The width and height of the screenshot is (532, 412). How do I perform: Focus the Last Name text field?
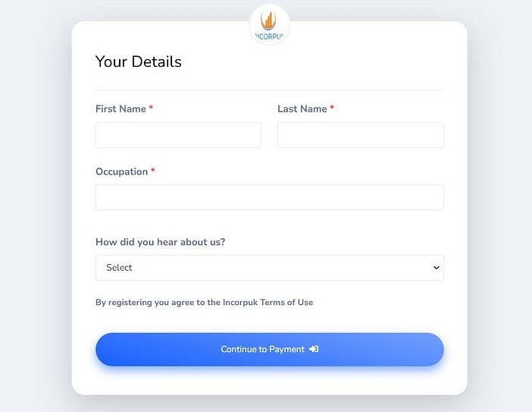(x=361, y=135)
